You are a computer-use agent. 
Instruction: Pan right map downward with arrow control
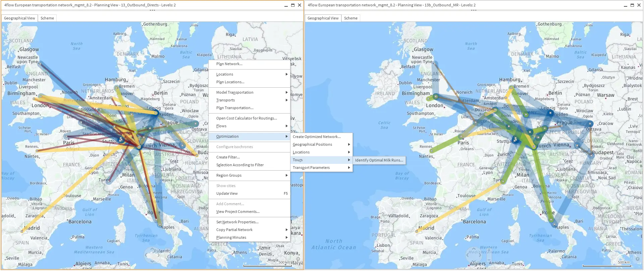[x=474, y=261]
